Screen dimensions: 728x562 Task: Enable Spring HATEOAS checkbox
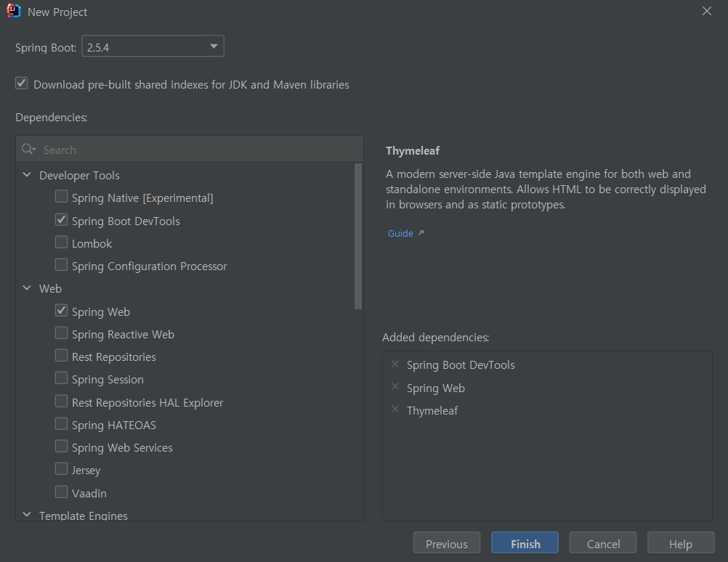coord(61,424)
